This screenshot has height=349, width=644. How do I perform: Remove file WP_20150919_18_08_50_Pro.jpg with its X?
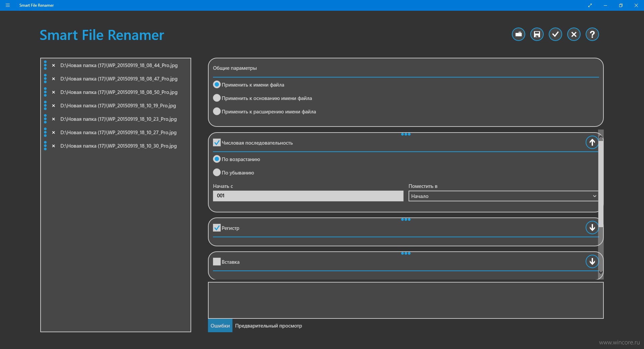pyautogui.click(x=53, y=92)
